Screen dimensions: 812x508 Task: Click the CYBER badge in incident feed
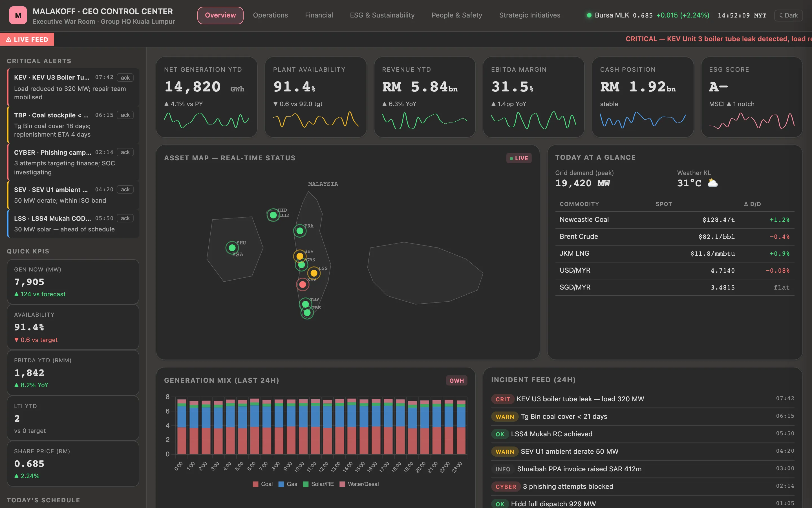point(506,487)
